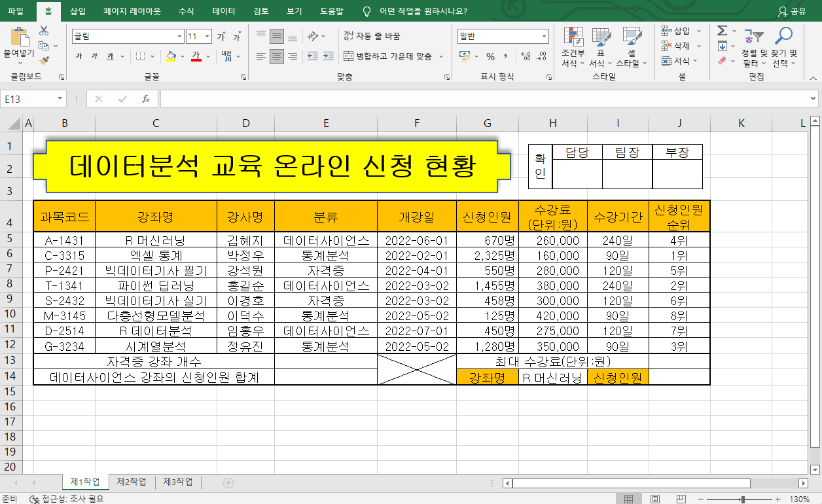Toggle Wrap Text (자동 줄 바꿈)
Image resolution: width=822 pixels, height=504 pixels.
pos(372,37)
